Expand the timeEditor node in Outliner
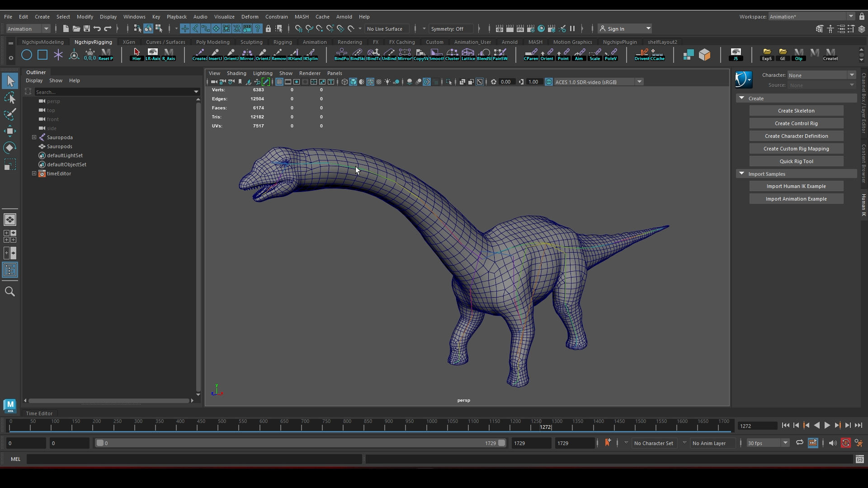868x488 pixels. point(34,174)
